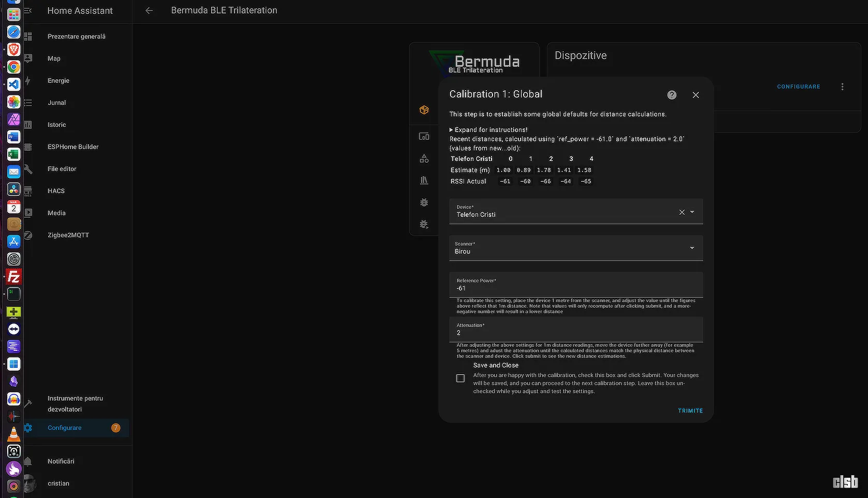Screen dimensions: 868x498
Task: Open Zigbee2MQTT in the sidebar
Action: pyautogui.click(x=76, y=235)
